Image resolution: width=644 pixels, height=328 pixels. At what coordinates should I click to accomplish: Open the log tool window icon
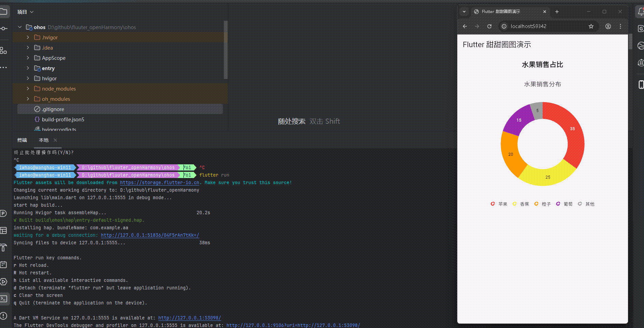[3, 264]
